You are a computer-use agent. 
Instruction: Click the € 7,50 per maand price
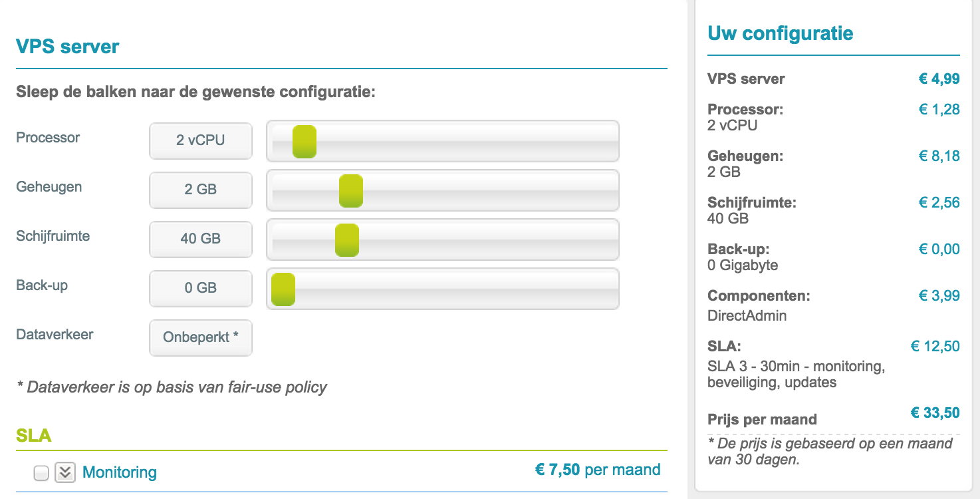(598, 470)
